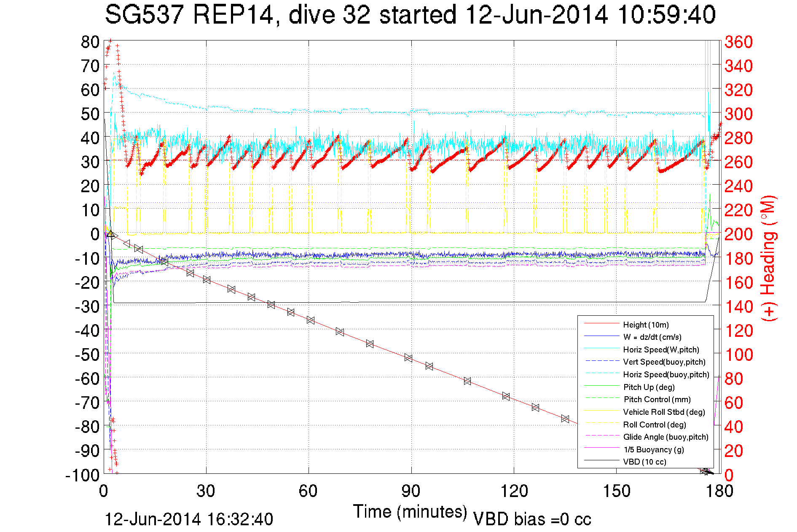Click the x-axis tick label '90'
Screen dimensions: 797x532
411,491
